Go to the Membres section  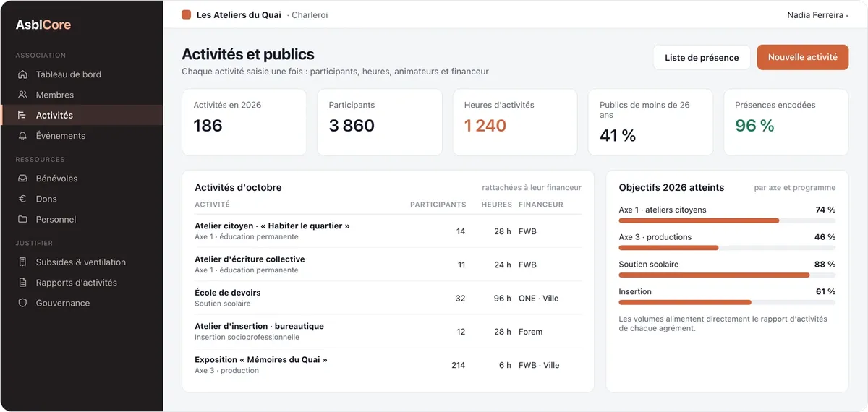point(82,95)
